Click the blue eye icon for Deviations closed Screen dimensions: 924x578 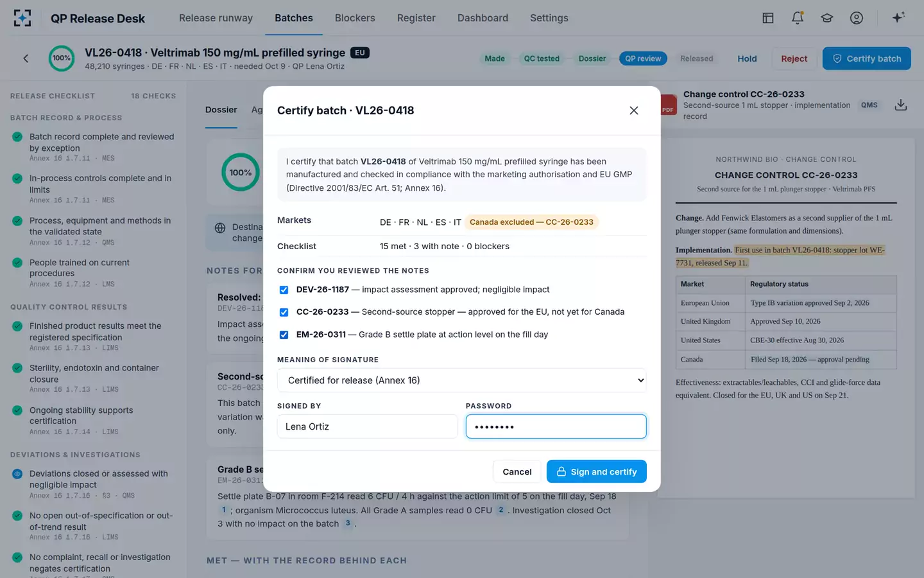(17, 474)
